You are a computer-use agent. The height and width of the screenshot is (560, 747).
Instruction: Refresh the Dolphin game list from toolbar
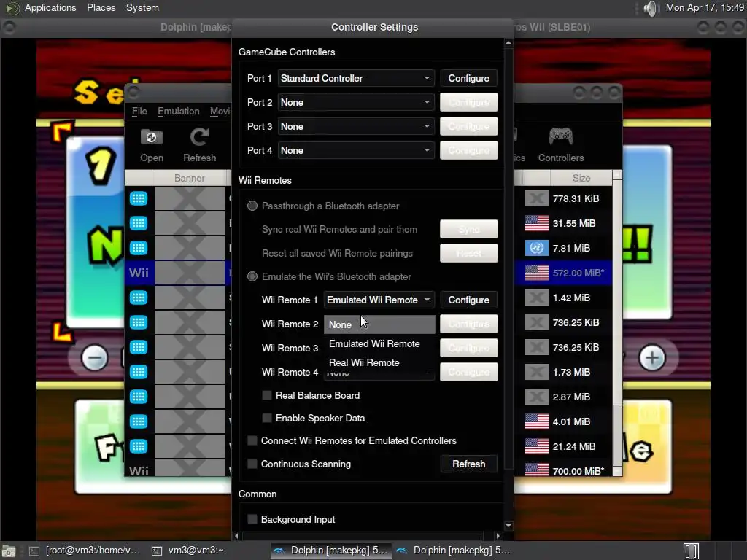click(x=199, y=145)
